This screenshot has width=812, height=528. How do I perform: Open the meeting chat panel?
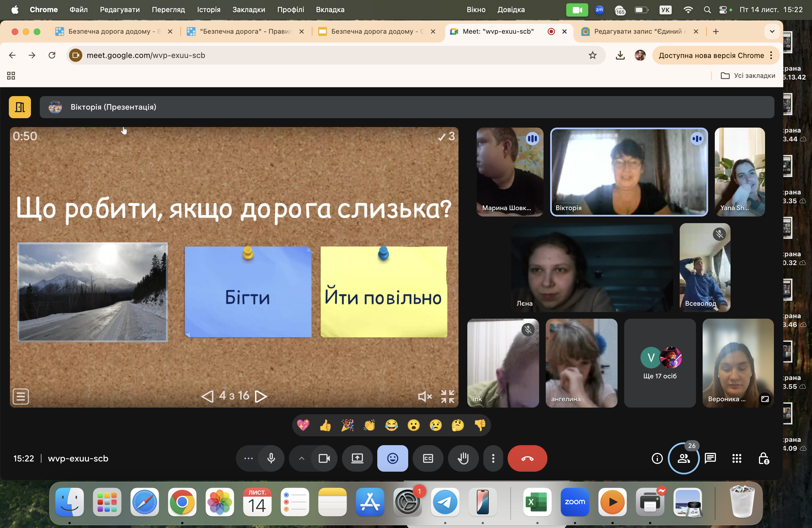[710, 458]
